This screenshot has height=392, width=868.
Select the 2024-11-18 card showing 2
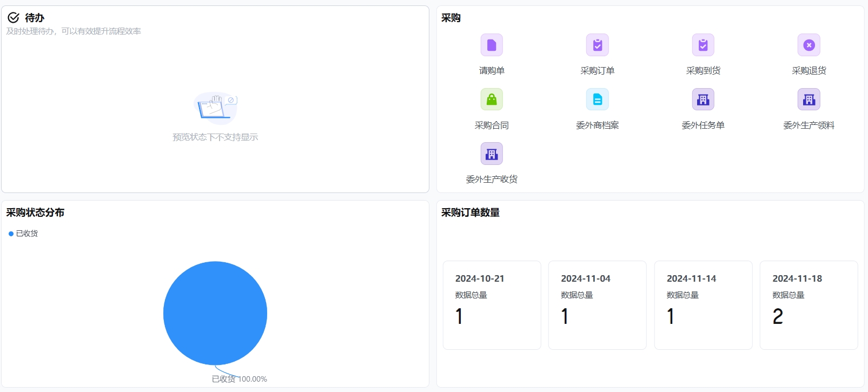[809, 305]
